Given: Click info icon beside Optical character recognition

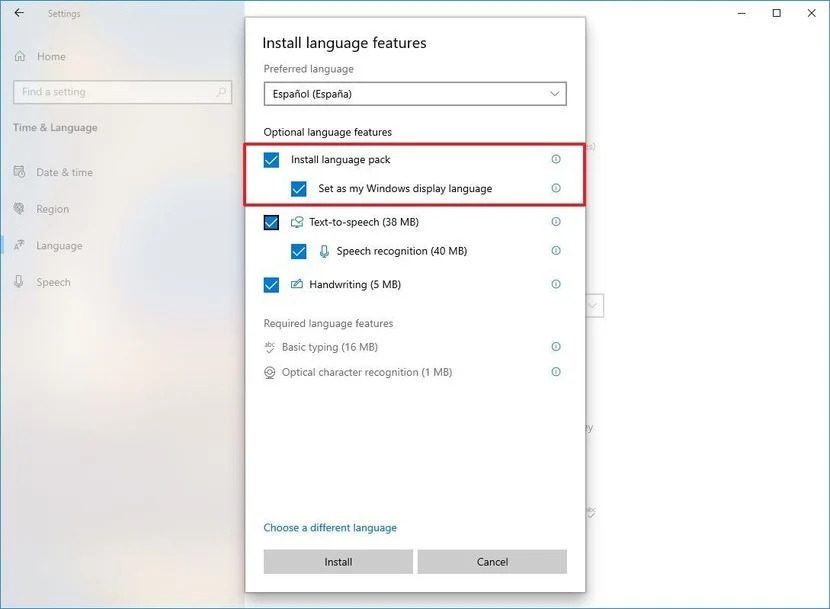Looking at the screenshot, I should (x=556, y=372).
